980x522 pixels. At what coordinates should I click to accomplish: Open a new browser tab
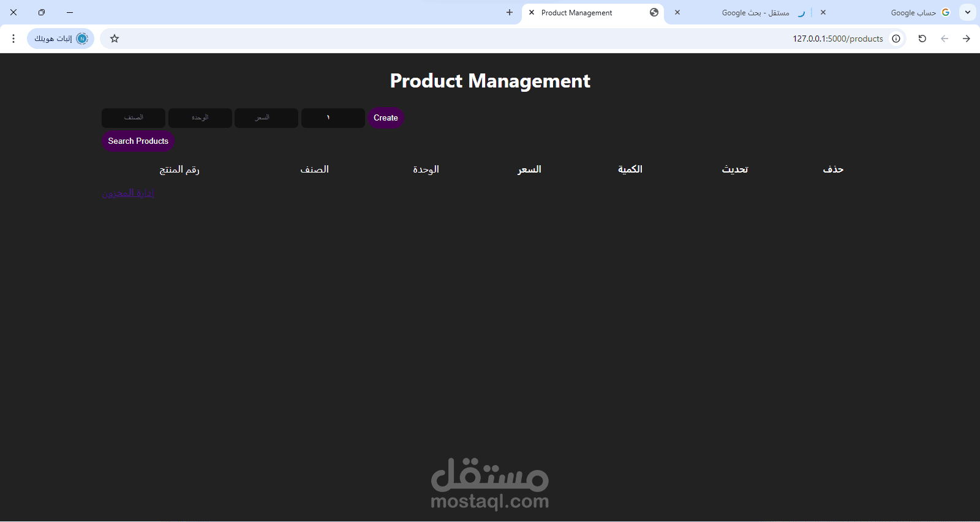510,12
